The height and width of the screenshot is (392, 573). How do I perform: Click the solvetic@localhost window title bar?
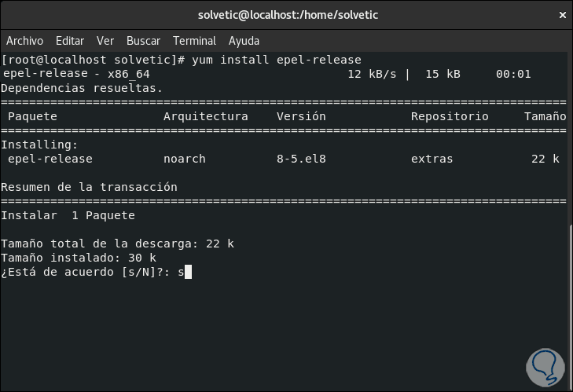[x=286, y=15]
